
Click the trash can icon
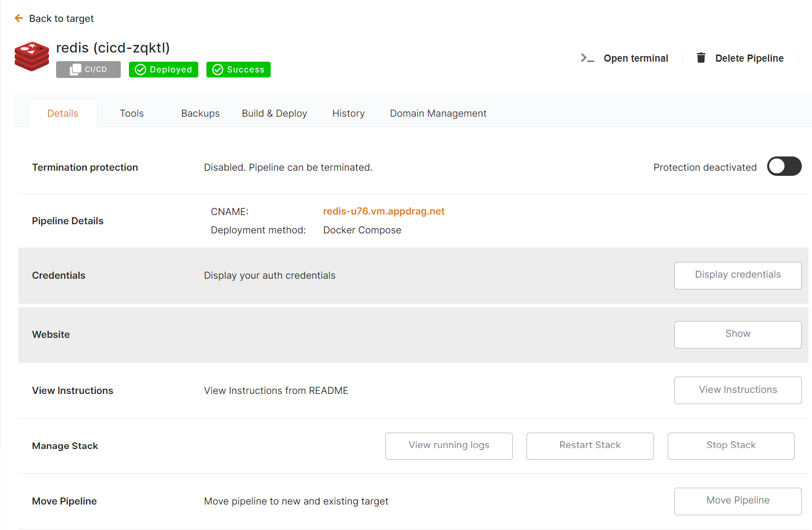click(701, 58)
